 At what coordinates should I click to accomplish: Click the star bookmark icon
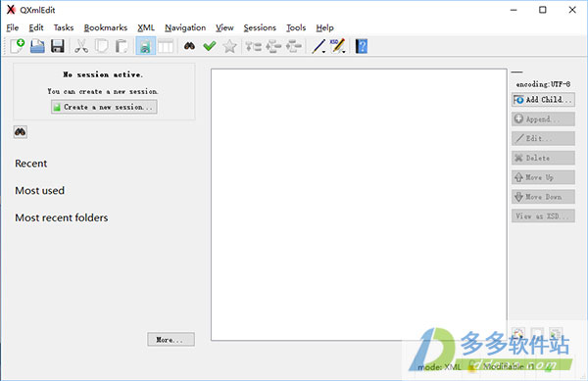pos(229,46)
